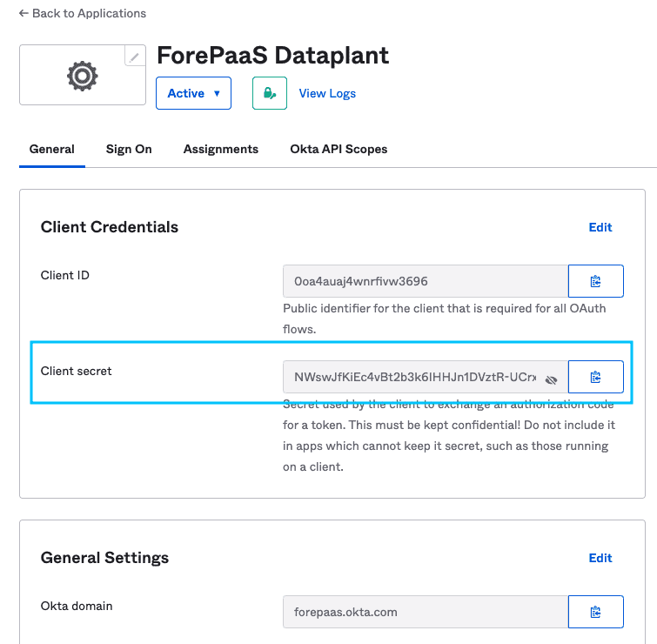The height and width of the screenshot is (644, 657).
Task: Edit the Client Credentials section
Action: tap(600, 227)
